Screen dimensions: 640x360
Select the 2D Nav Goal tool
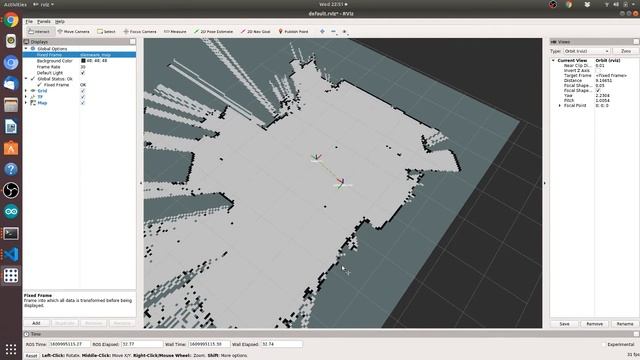point(256,31)
